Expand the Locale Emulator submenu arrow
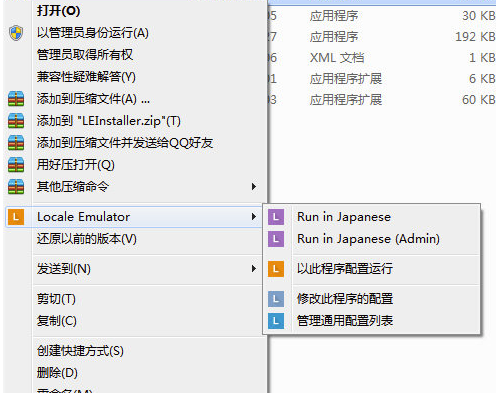 click(254, 217)
